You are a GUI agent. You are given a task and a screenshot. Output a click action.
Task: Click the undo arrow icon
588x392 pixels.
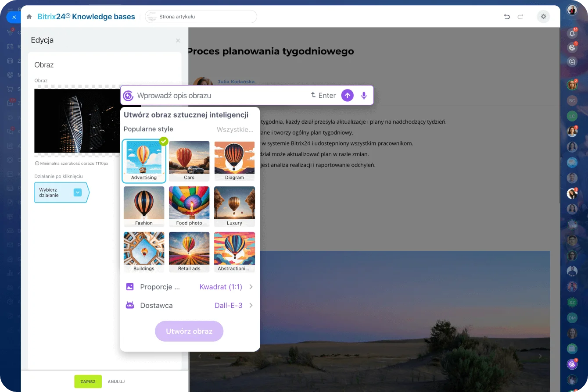[507, 17]
